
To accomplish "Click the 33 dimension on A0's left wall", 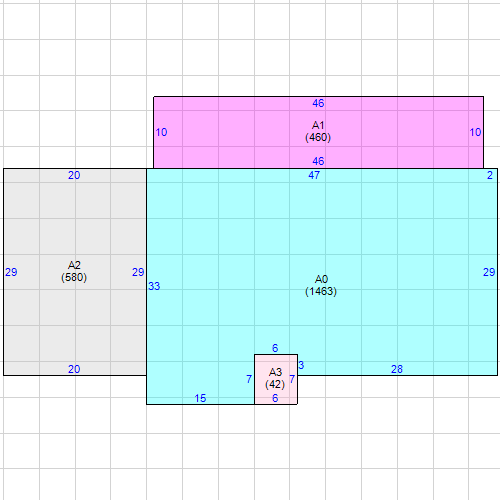I will 154,286.
